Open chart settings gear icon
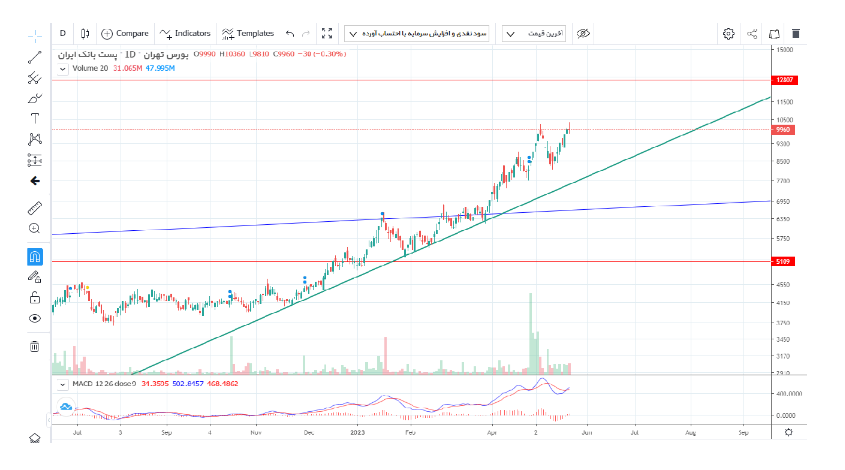 coord(729,33)
